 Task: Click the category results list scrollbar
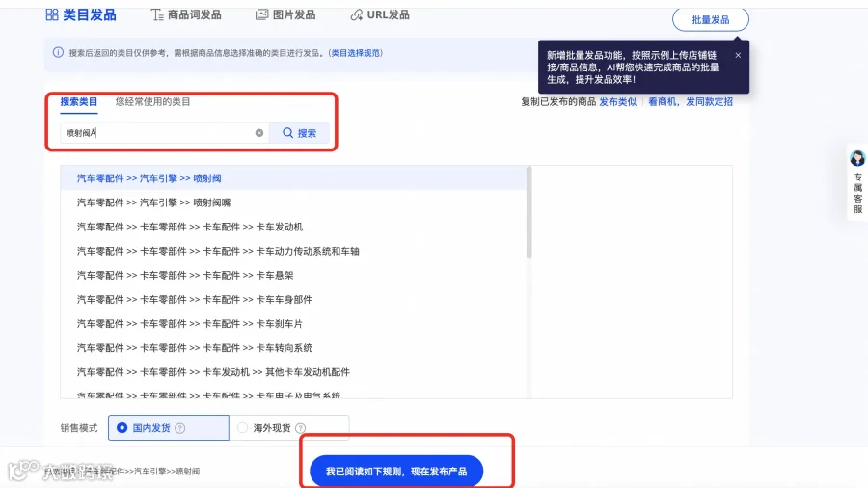click(529, 212)
